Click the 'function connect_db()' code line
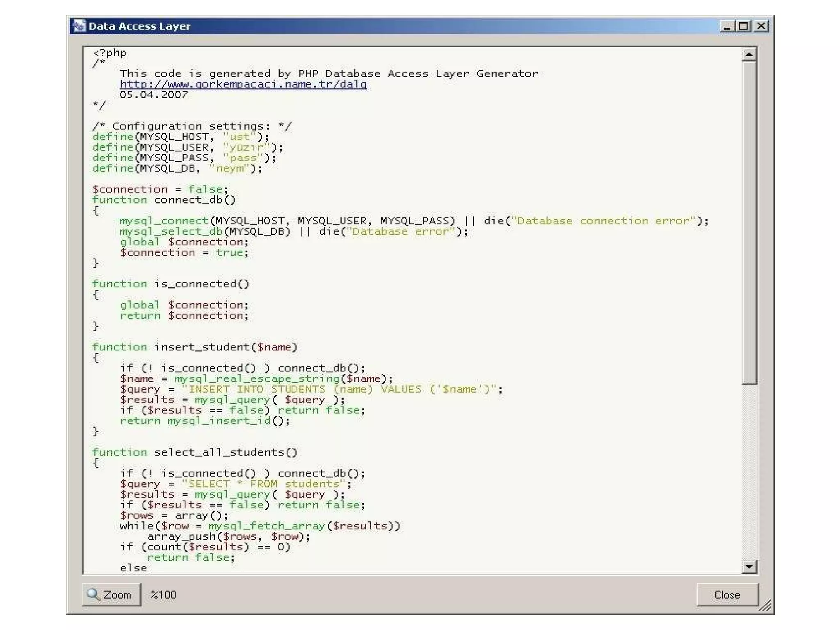The width and height of the screenshot is (840, 630). (x=164, y=200)
